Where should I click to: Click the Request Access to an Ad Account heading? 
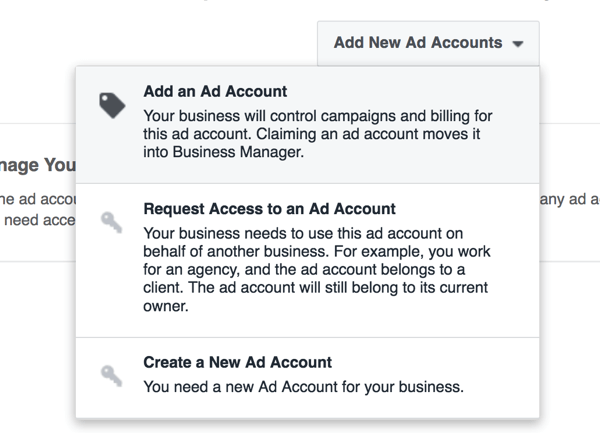pos(269,209)
